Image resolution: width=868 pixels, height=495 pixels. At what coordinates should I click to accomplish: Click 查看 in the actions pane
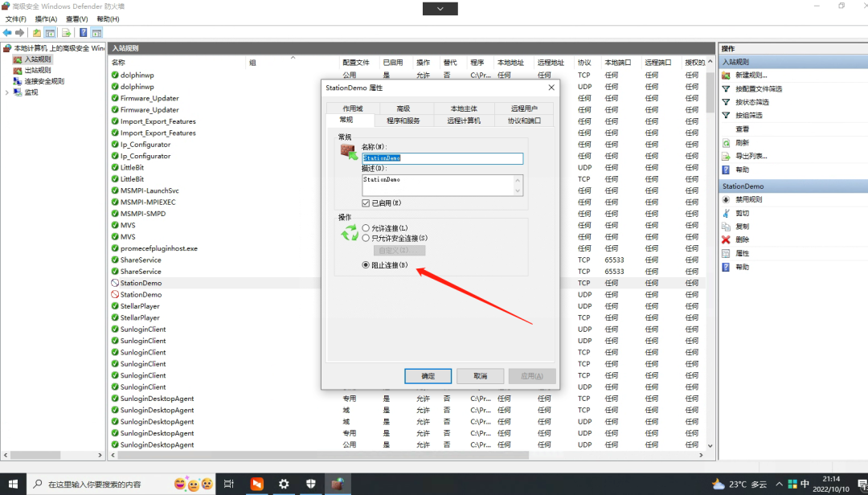(x=742, y=129)
